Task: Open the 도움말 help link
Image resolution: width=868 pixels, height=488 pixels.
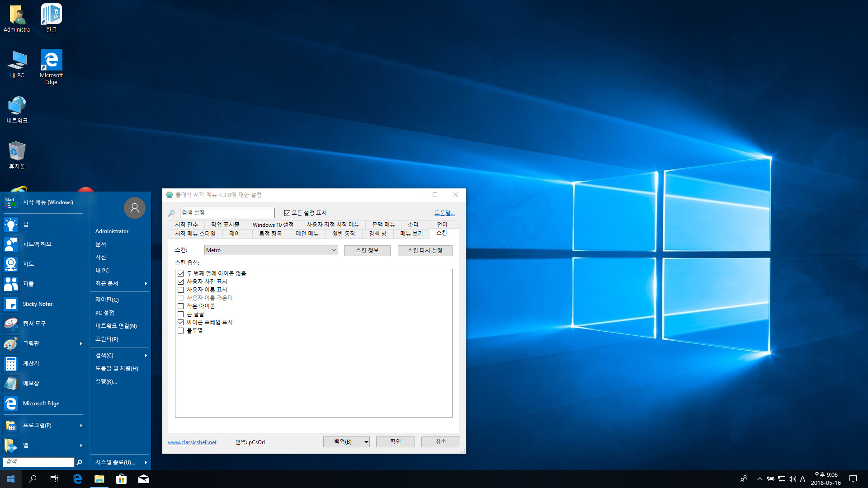Action: point(444,213)
